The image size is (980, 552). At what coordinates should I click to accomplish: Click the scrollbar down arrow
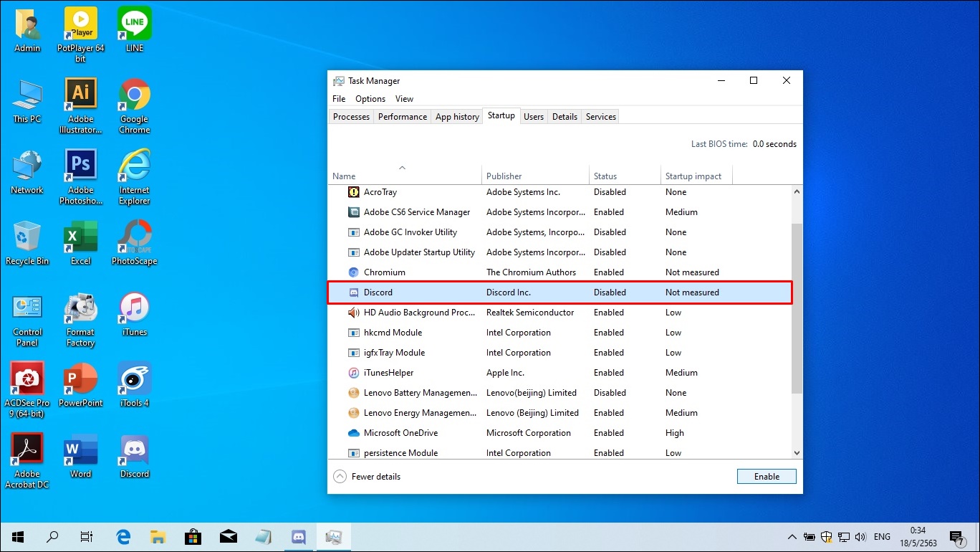797,453
